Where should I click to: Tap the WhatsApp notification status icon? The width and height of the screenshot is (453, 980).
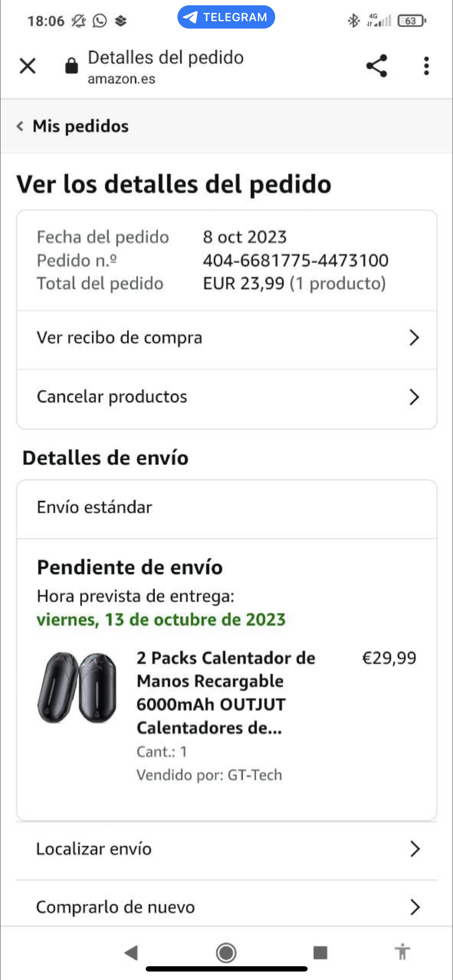point(99,21)
